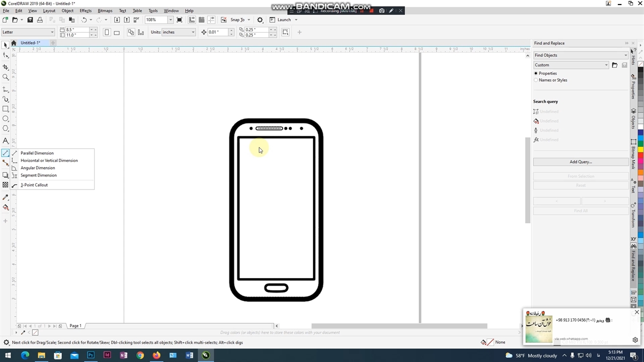Activate the Text tool
The width and height of the screenshot is (644, 362).
(x=6, y=141)
